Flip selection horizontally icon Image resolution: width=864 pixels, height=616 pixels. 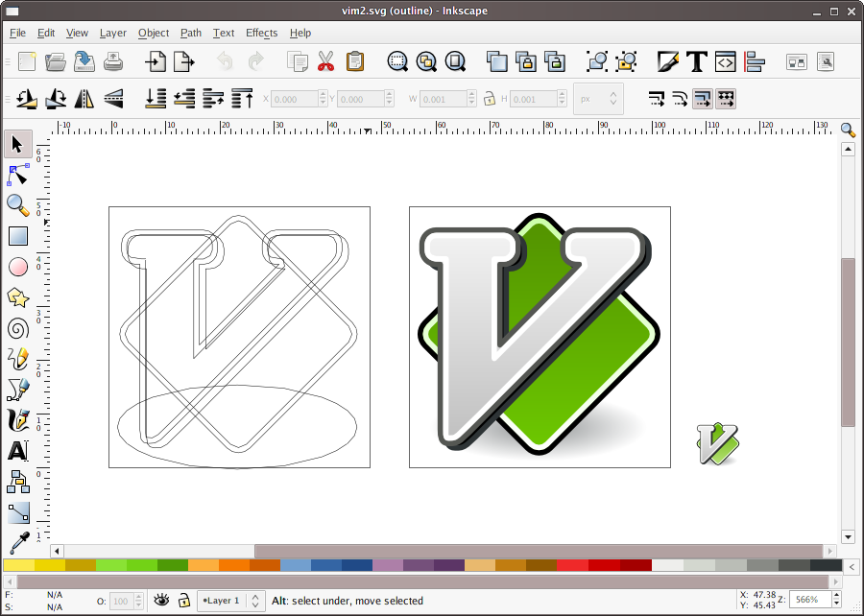tap(84, 99)
